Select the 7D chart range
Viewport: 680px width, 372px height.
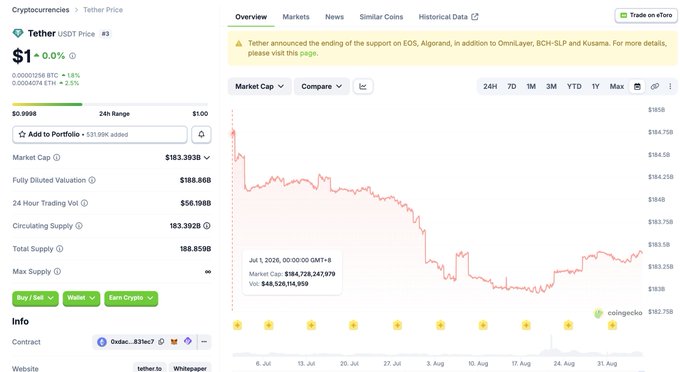coord(512,86)
